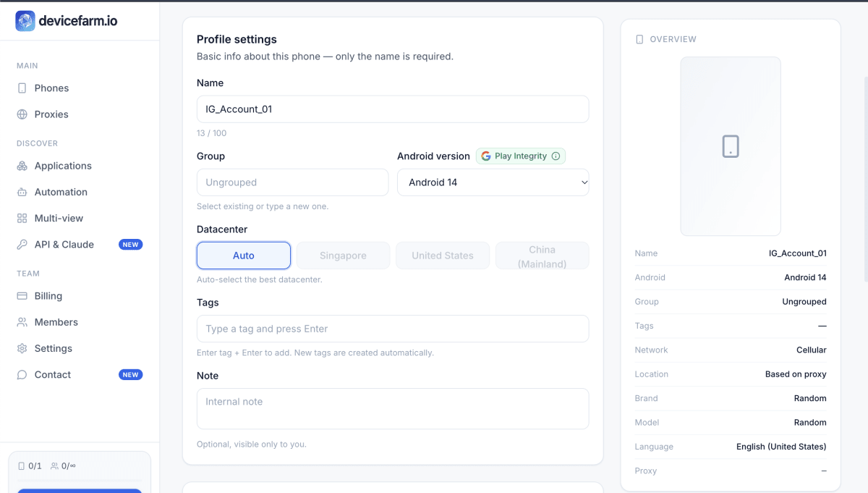Click the API & Claude key icon

[x=22, y=245]
